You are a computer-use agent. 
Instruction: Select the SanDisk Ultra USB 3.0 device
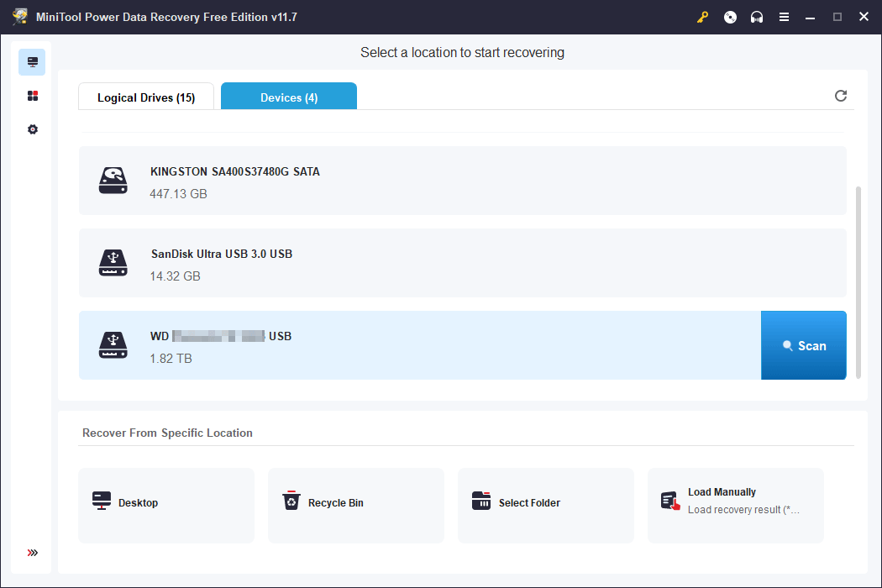pyautogui.click(x=462, y=263)
